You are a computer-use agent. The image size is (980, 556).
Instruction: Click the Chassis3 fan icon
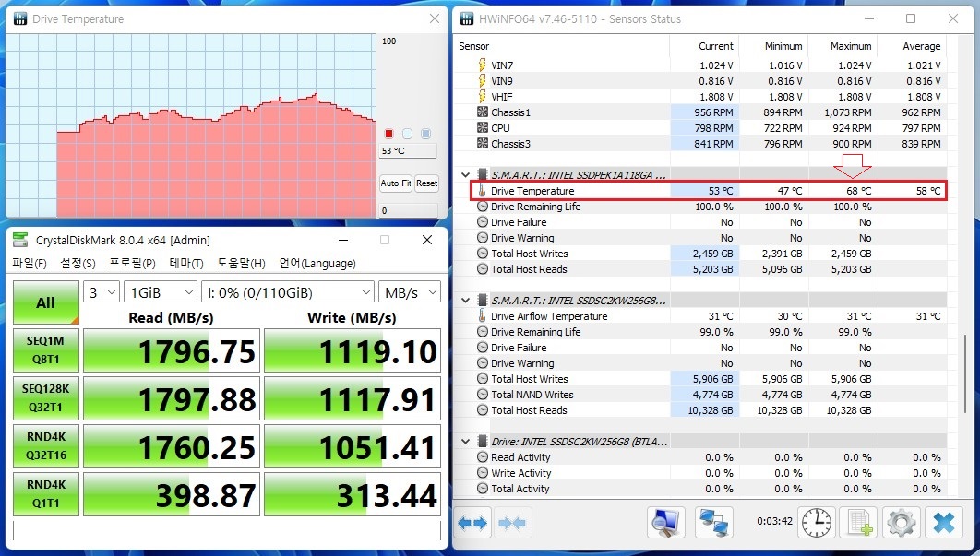(x=483, y=144)
